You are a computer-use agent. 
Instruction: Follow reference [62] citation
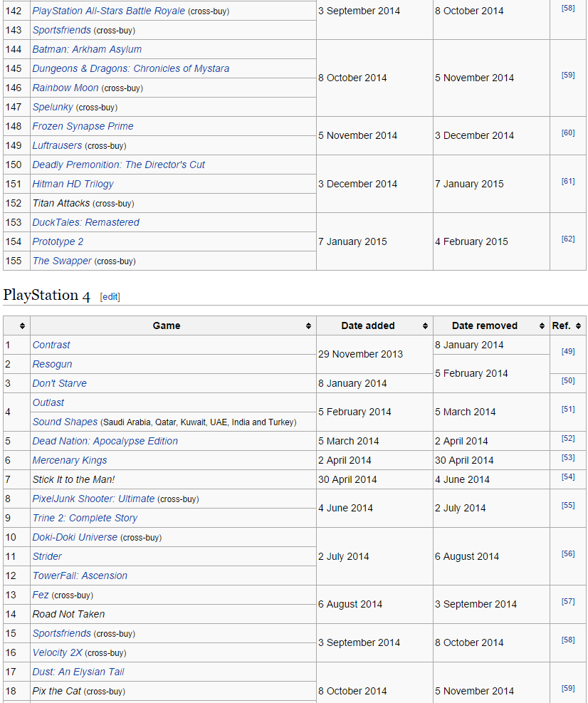568,239
